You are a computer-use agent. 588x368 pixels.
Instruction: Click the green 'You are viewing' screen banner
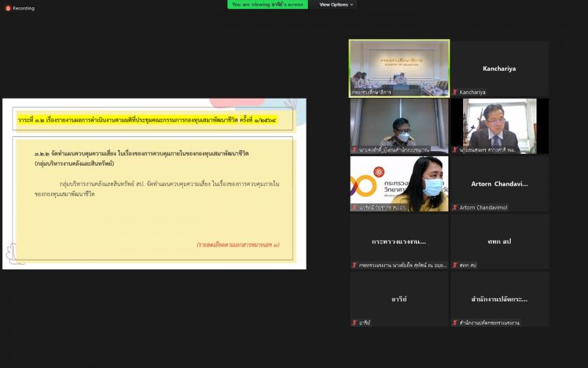(268, 4)
